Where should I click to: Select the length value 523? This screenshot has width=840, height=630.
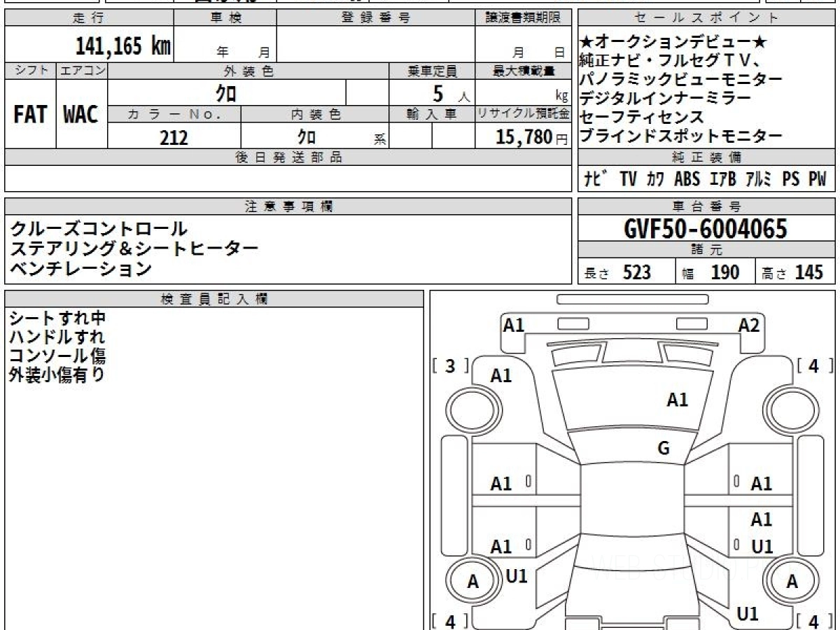637,272
